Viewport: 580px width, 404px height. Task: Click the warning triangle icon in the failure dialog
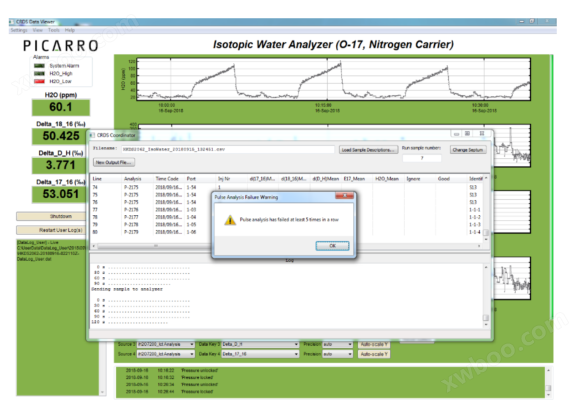[x=230, y=220]
